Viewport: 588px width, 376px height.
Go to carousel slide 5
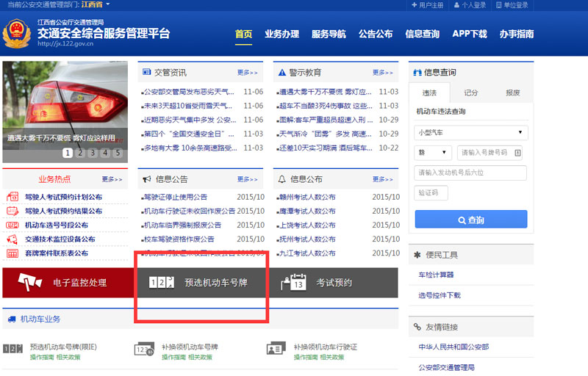coord(118,153)
